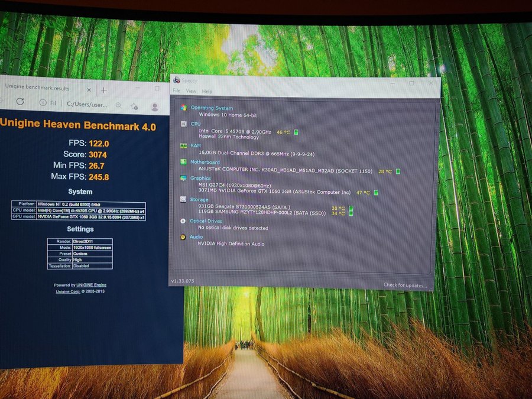Click the Check for updates link
The image size is (532, 399).
coord(405,286)
